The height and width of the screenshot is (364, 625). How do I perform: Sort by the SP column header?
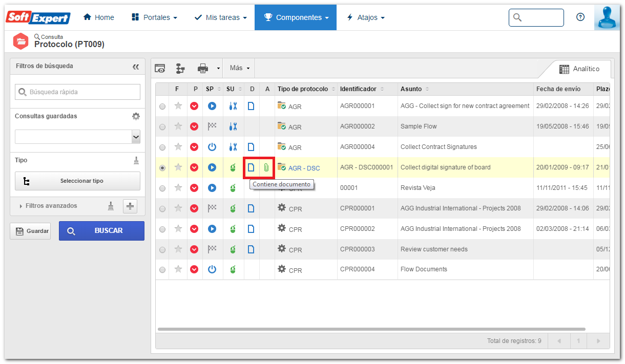pyautogui.click(x=213, y=89)
